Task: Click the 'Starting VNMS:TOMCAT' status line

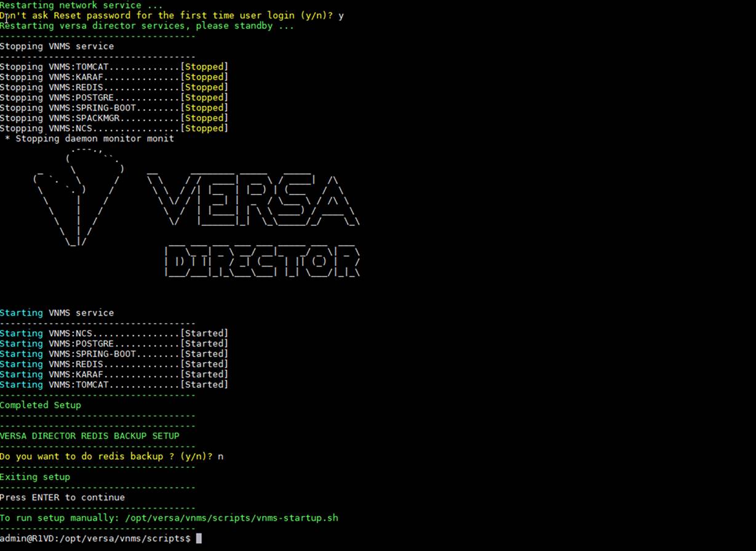Action: [x=114, y=385]
